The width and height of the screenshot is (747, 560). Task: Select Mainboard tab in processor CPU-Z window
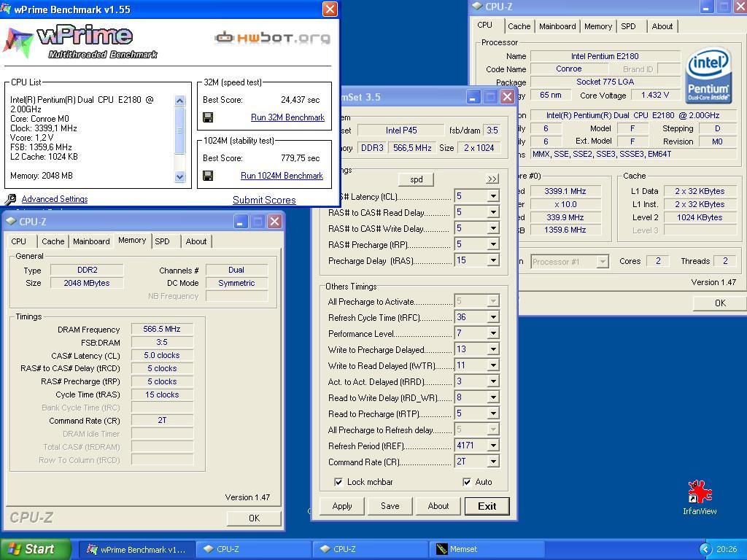pos(557,27)
